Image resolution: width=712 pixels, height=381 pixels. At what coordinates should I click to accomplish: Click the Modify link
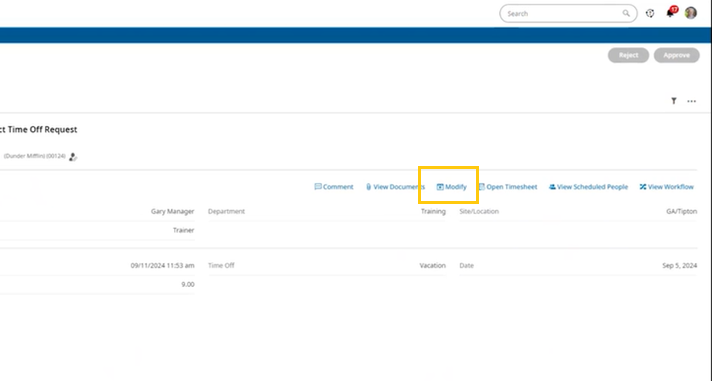451,187
